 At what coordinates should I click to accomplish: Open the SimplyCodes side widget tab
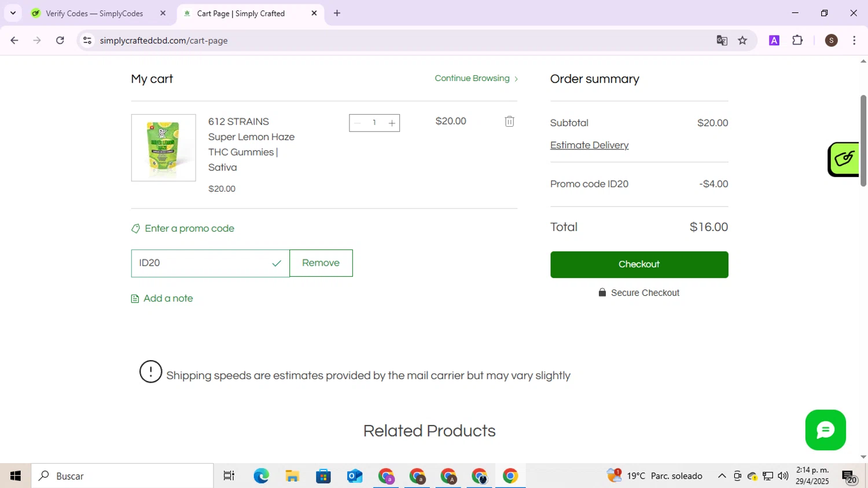(844, 159)
